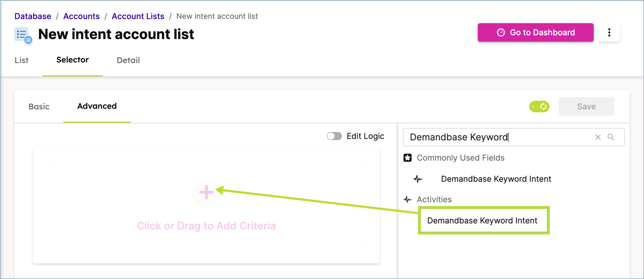This screenshot has height=279, width=644.
Task: Click the star icon next to Commonly Used Fields
Action: pos(408,158)
